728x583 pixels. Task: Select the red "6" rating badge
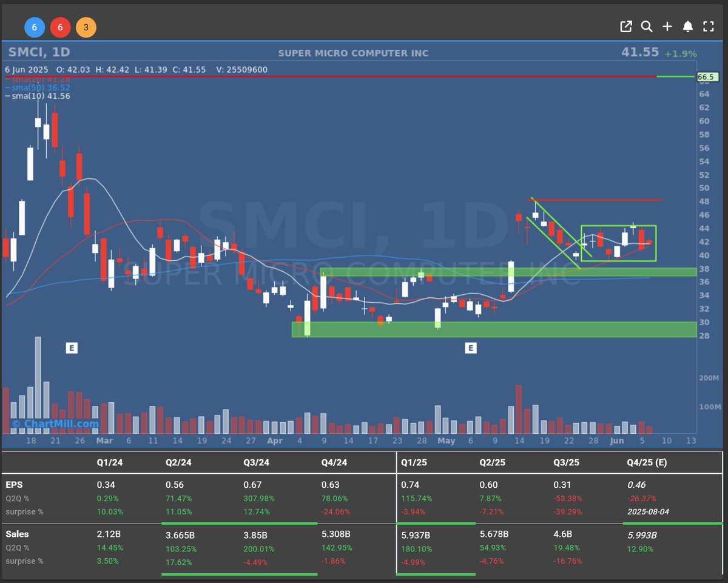pos(60,27)
